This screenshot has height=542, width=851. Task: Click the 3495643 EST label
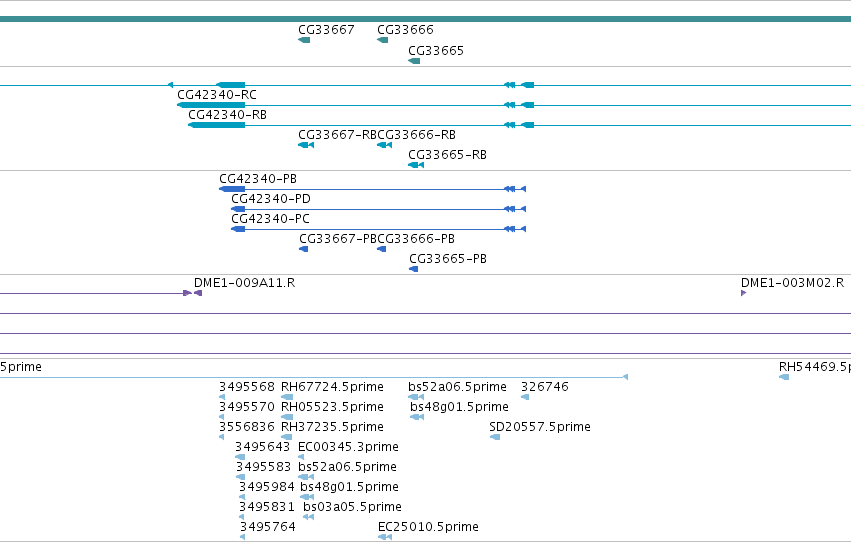tap(263, 448)
